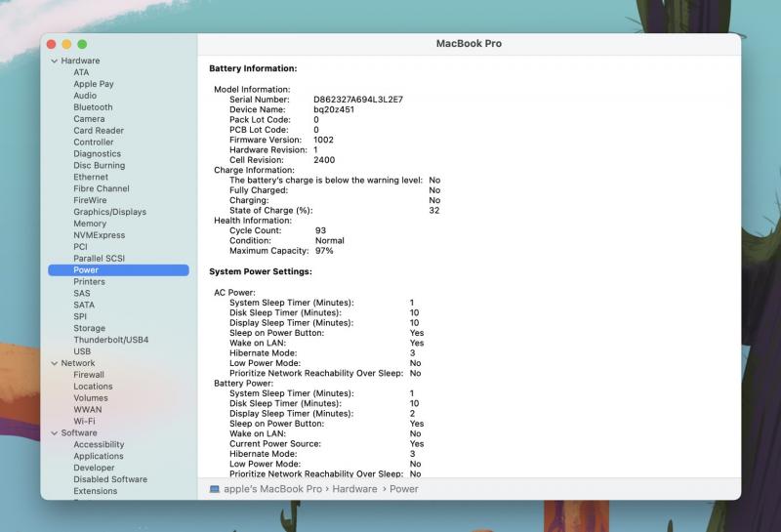Select SAS in the sidebar
781x532 pixels.
pyautogui.click(x=82, y=293)
